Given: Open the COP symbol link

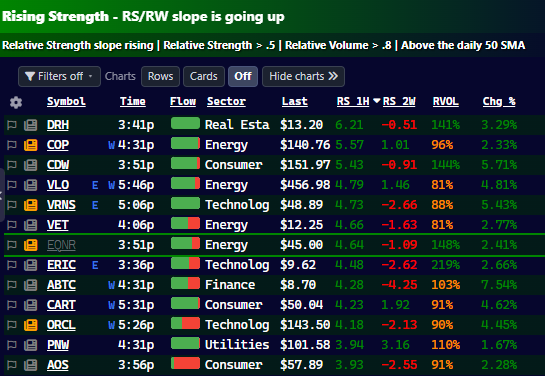Looking at the screenshot, I should (58, 145).
